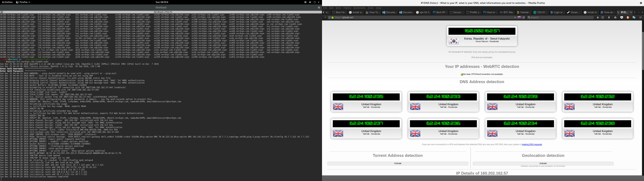
Task: Open the Help menu
Action: [x=379, y=8]
